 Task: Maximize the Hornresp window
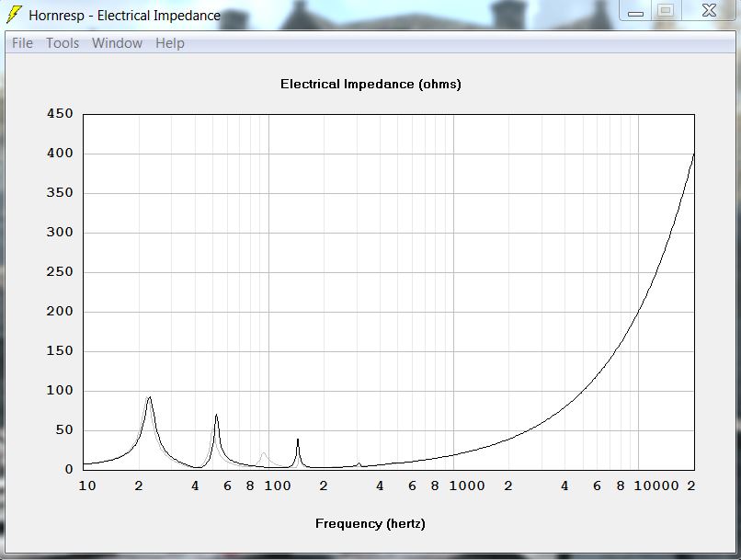(666, 10)
